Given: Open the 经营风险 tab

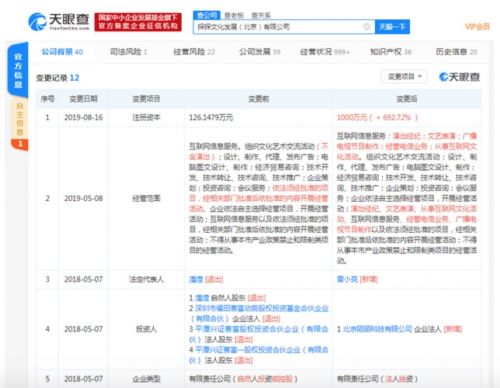Looking at the screenshot, I should tap(194, 52).
